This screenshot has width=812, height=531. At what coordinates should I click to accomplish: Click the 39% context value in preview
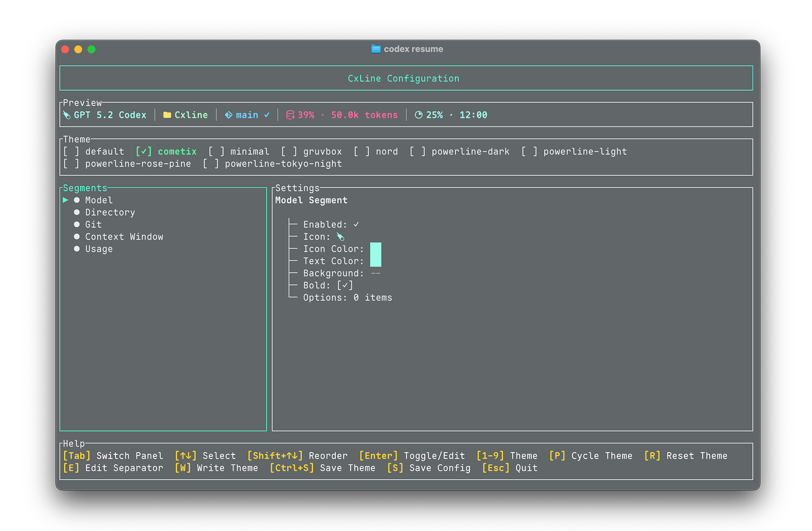pyautogui.click(x=306, y=115)
